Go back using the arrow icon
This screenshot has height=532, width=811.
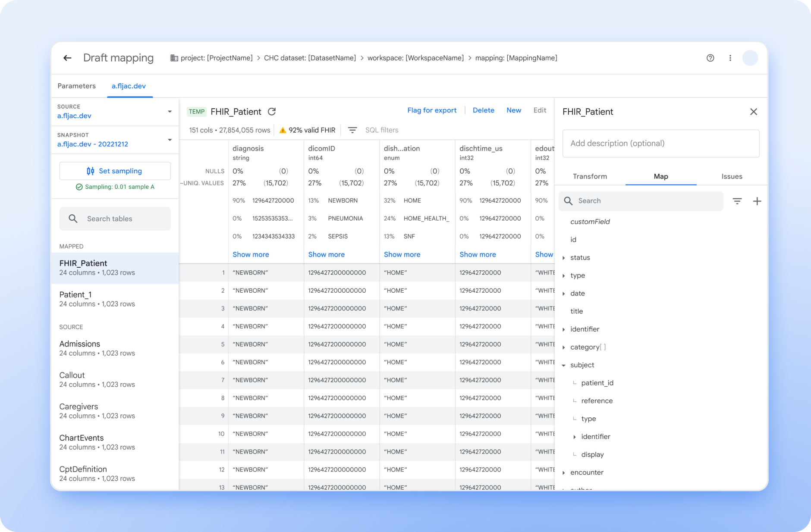pos(67,58)
